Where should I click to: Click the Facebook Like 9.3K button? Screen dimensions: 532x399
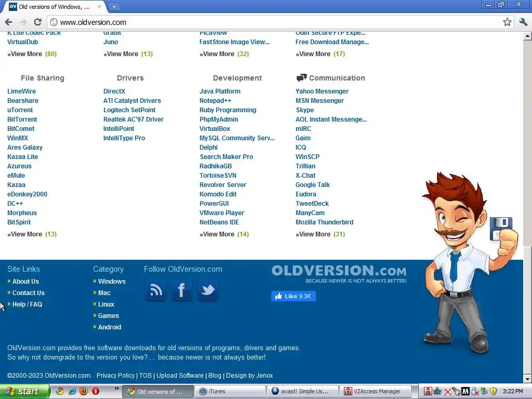click(294, 296)
